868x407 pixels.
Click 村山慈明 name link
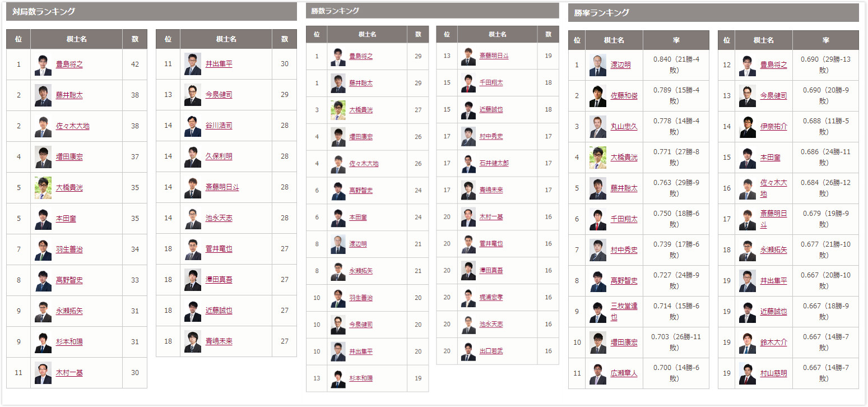(773, 373)
